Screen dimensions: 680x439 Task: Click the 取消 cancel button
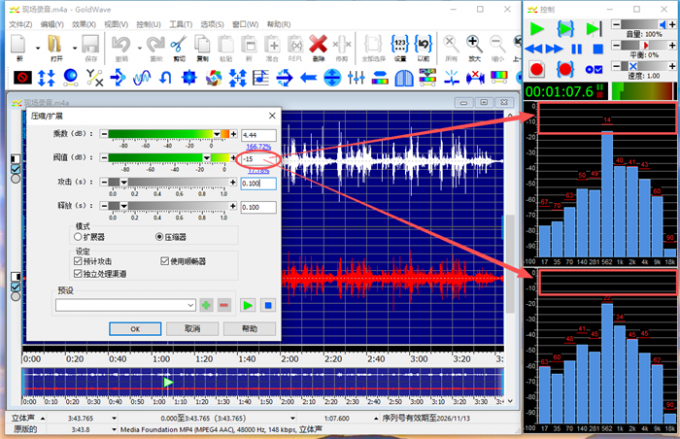pyautogui.click(x=193, y=328)
